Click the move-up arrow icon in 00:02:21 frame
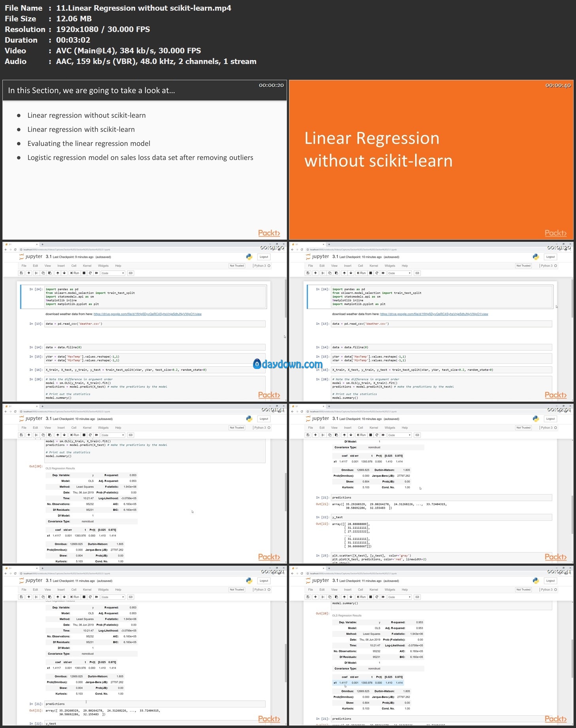Image resolution: width=576 pixels, height=728 pixels. click(x=58, y=597)
